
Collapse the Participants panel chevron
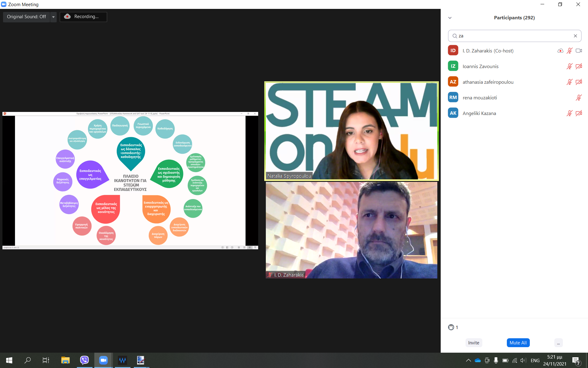(x=450, y=18)
